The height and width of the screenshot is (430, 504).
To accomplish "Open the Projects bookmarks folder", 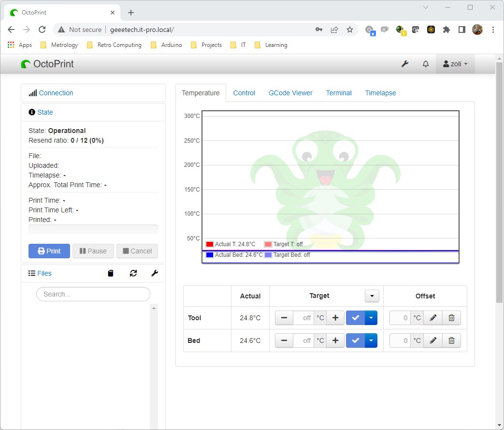I will (206, 45).
